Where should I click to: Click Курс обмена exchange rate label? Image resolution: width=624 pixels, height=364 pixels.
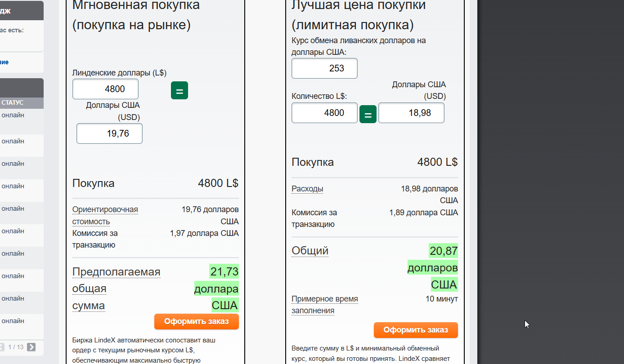pyautogui.click(x=359, y=46)
